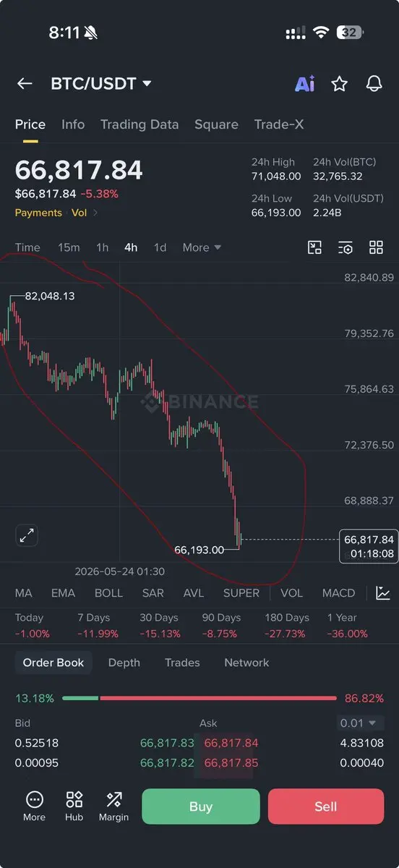Image resolution: width=399 pixels, height=868 pixels.
Task: Tap the Payments link
Action: point(38,213)
